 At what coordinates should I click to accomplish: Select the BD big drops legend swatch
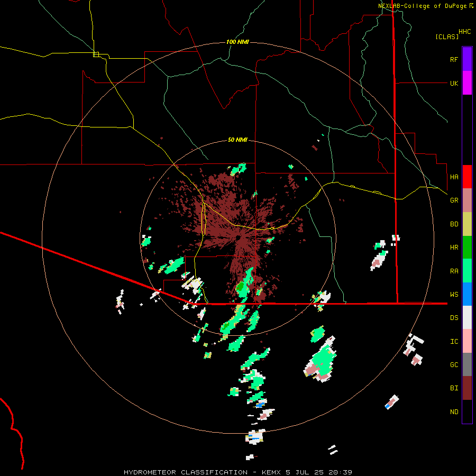tap(467, 224)
